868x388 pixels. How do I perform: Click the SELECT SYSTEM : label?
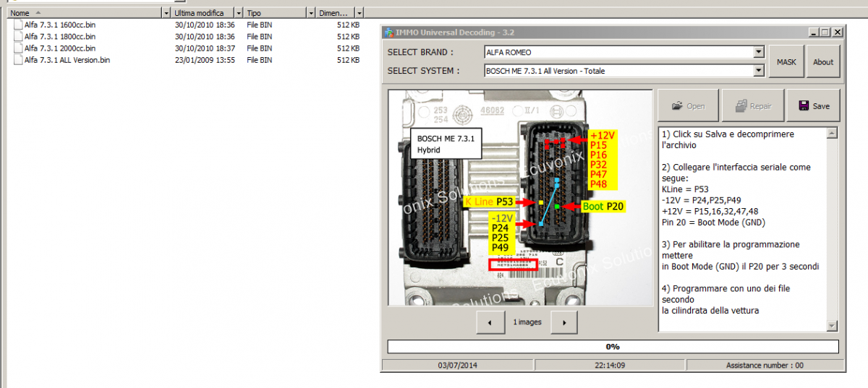pos(423,71)
